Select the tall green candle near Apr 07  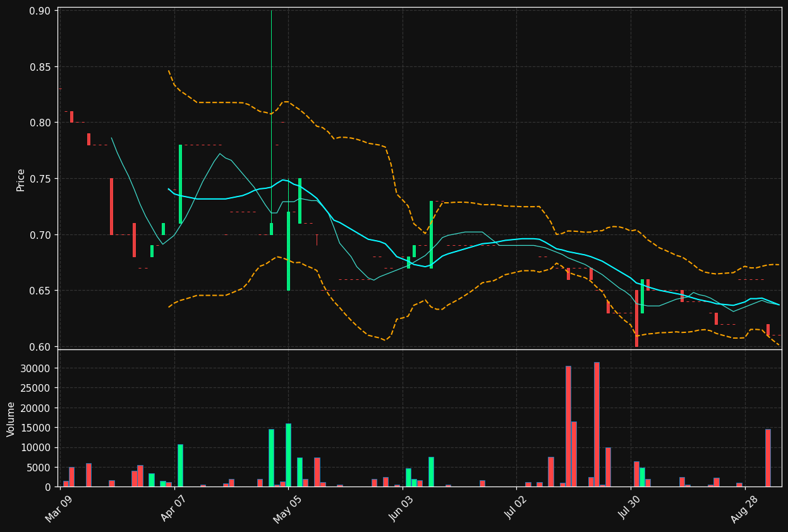(x=180, y=184)
